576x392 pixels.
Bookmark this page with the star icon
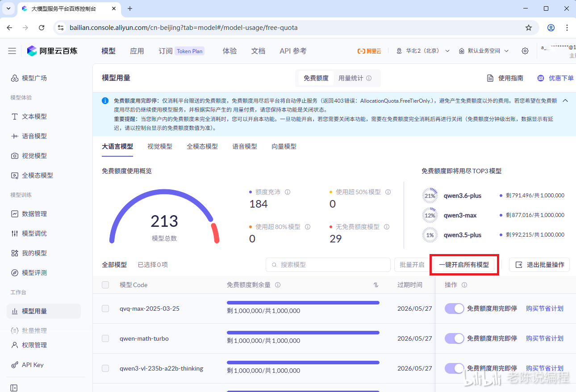(x=529, y=28)
